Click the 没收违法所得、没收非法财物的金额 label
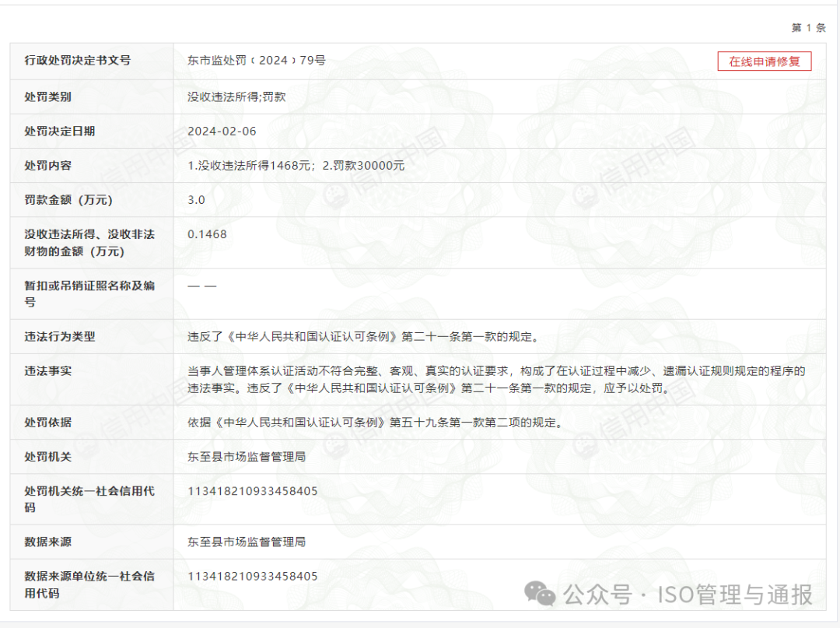 89,242
